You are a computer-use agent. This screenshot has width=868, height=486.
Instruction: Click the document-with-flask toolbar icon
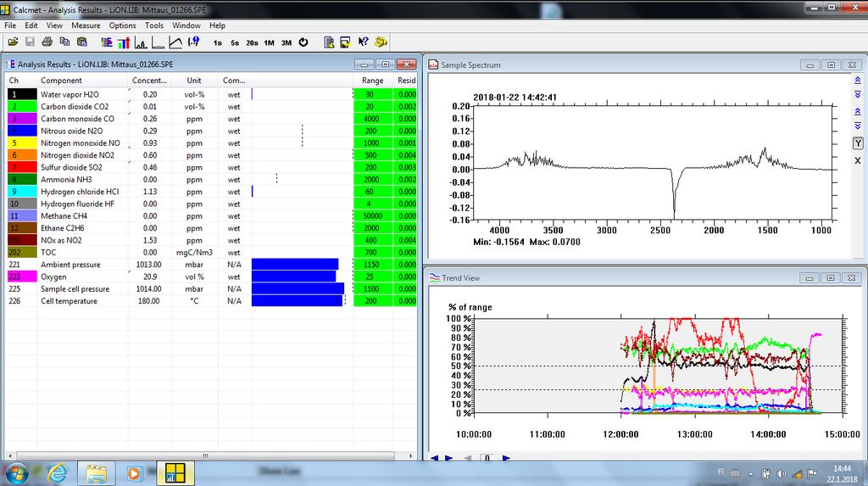[x=329, y=42]
